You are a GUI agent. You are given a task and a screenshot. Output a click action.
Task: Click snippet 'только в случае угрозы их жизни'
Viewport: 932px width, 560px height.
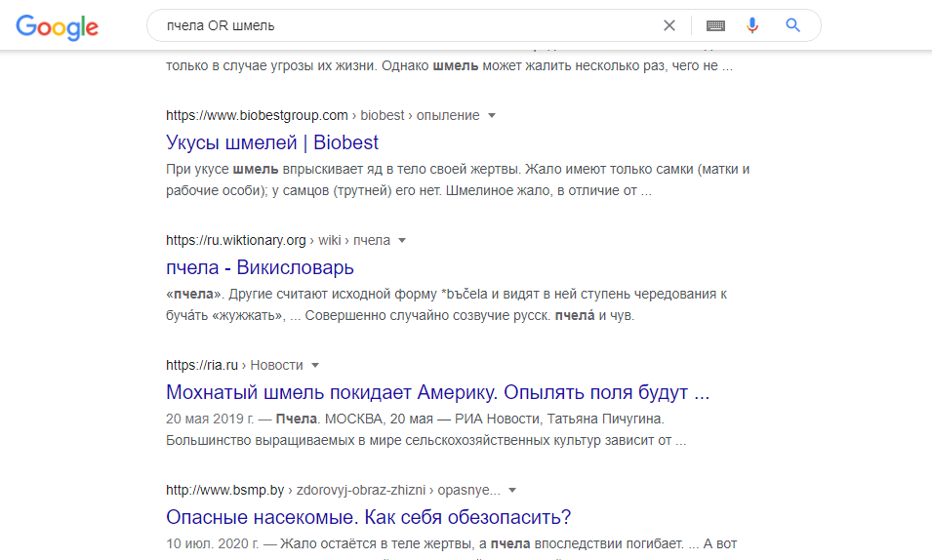[271, 66]
